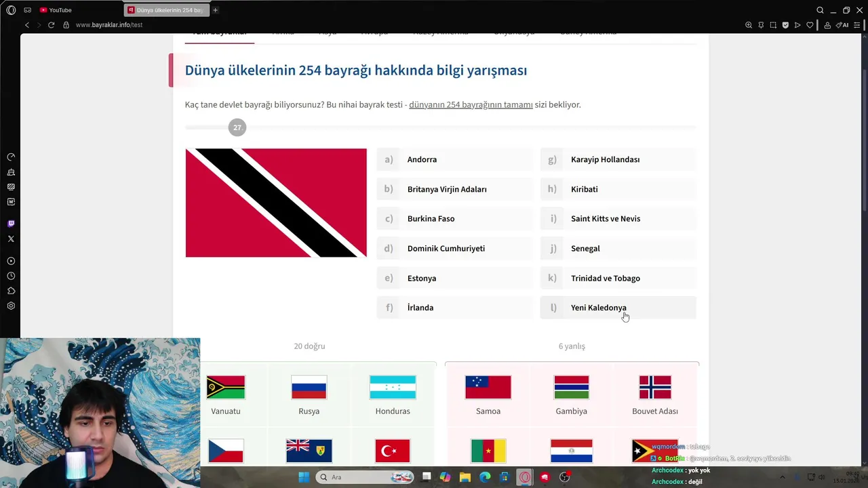Click the Czech flag thumbnail
Image resolution: width=868 pixels, height=488 pixels.
226,451
